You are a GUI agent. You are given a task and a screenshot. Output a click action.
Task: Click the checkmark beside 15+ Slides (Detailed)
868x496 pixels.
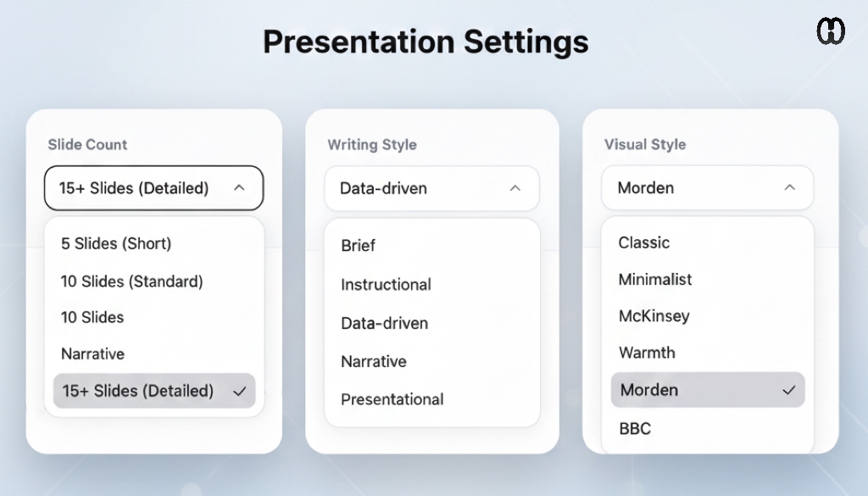(239, 391)
